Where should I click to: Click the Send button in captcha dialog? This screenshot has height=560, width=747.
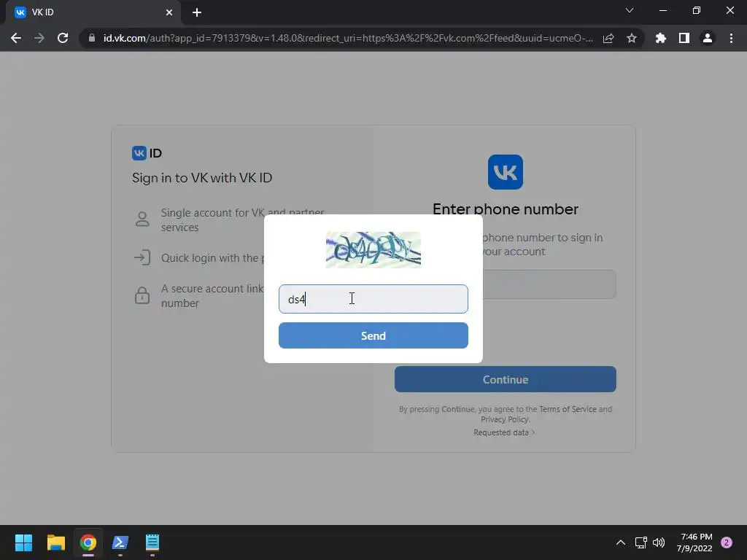[373, 335]
